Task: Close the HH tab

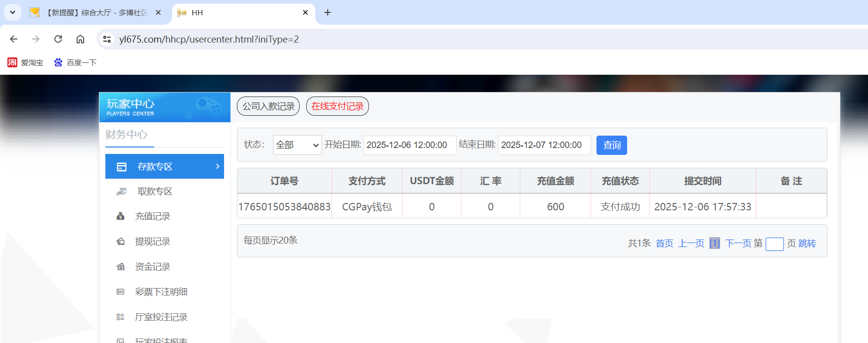Action: tap(305, 12)
